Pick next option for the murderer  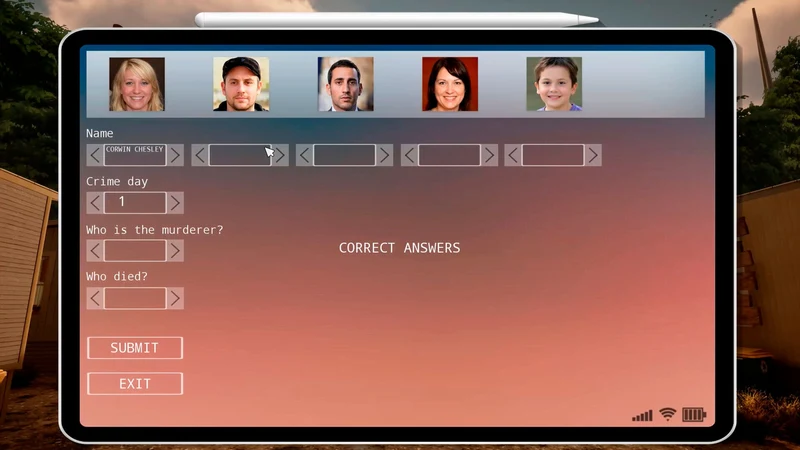point(175,251)
